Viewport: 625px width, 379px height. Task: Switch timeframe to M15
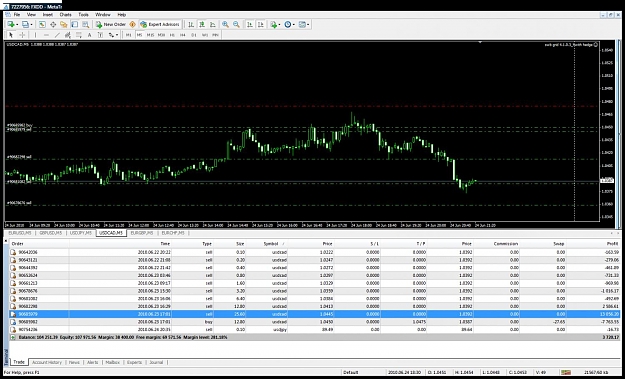[x=150, y=35]
